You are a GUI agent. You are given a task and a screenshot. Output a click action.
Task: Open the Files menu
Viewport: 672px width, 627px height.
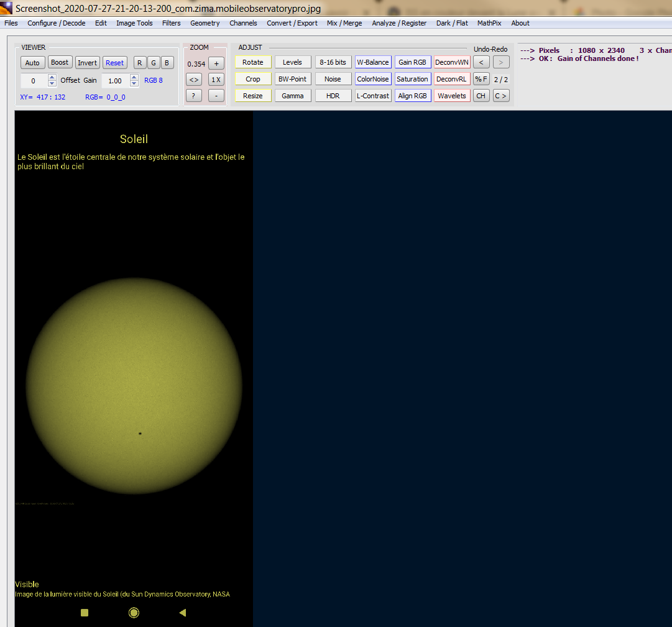pos(11,23)
